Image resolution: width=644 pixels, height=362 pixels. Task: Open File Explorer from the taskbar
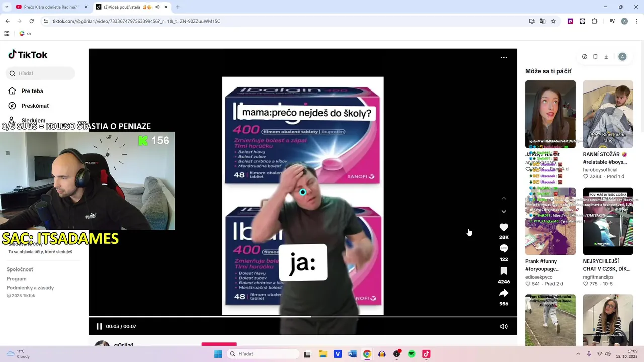click(323, 354)
